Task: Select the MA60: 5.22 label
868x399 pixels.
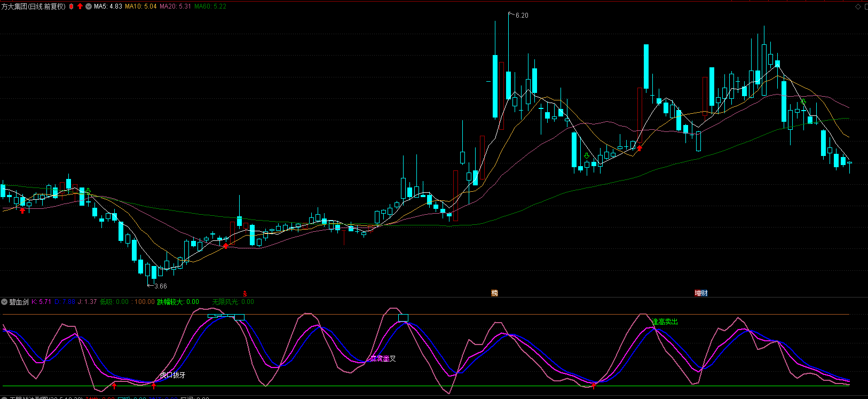Action: (210, 6)
